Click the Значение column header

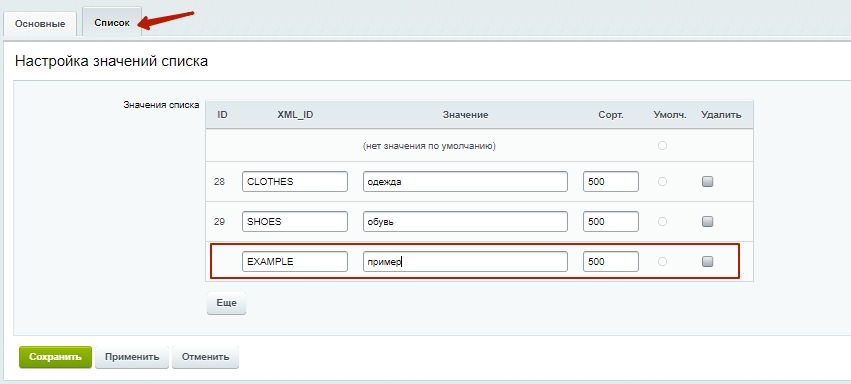click(x=465, y=115)
